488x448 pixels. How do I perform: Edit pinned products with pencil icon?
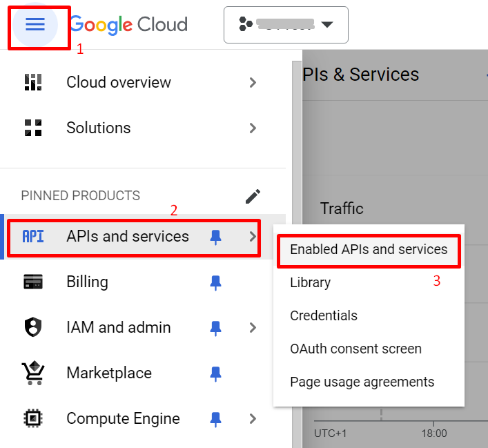(253, 196)
